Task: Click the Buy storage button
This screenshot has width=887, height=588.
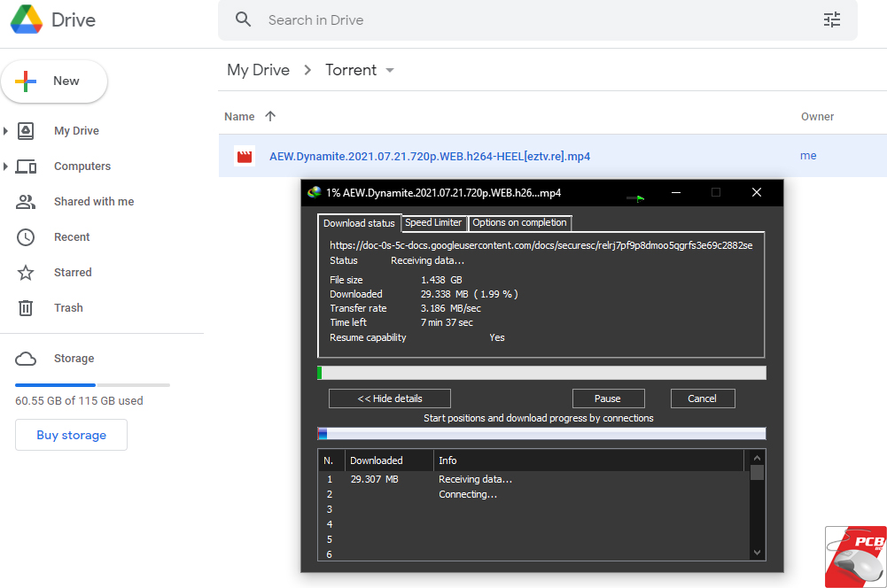Action: pos(71,435)
